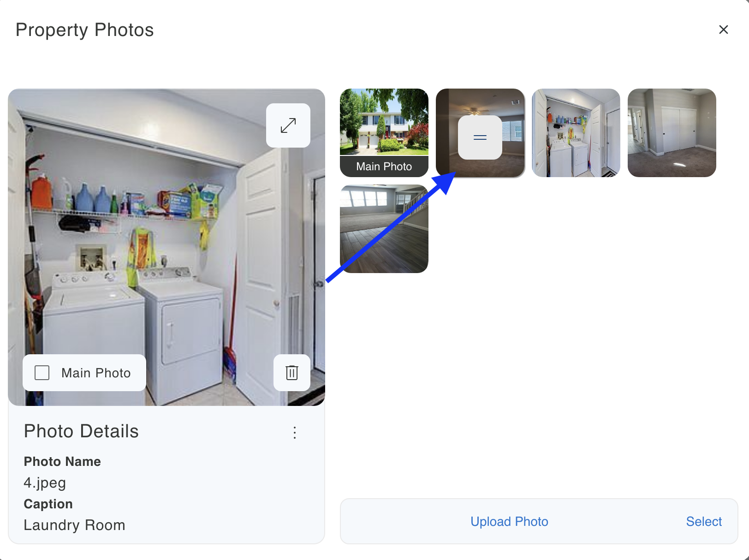Select the laundry closet thumbnail

click(576, 133)
